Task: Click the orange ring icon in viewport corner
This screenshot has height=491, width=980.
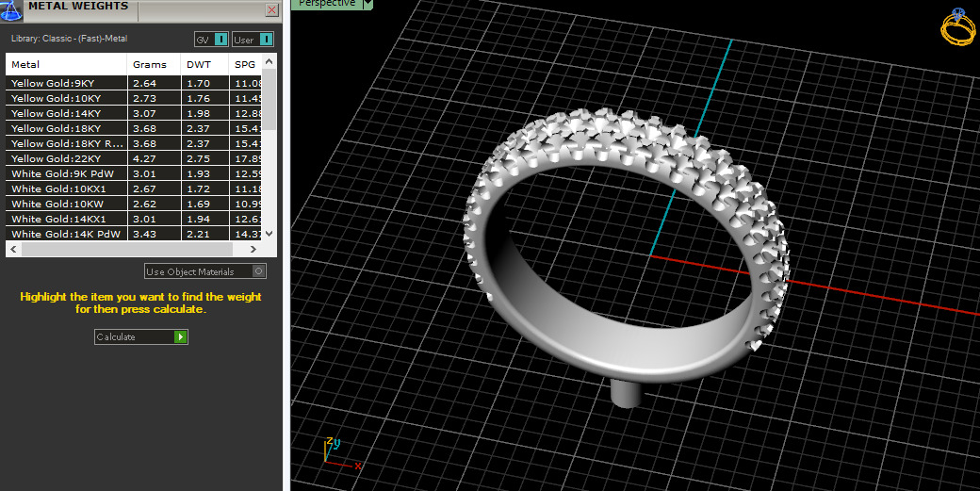Action: coord(958,26)
